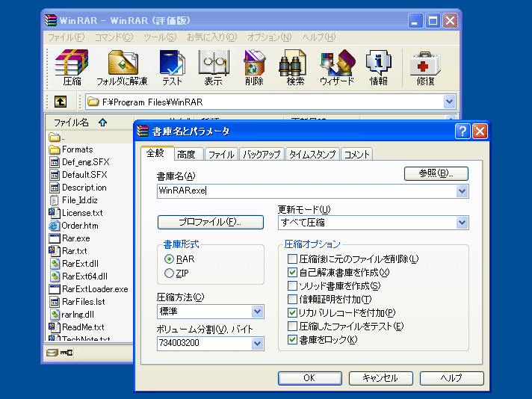Open the 更新モード update mode dropdown
This screenshot has height=399, width=532.
pyautogui.click(x=462, y=223)
